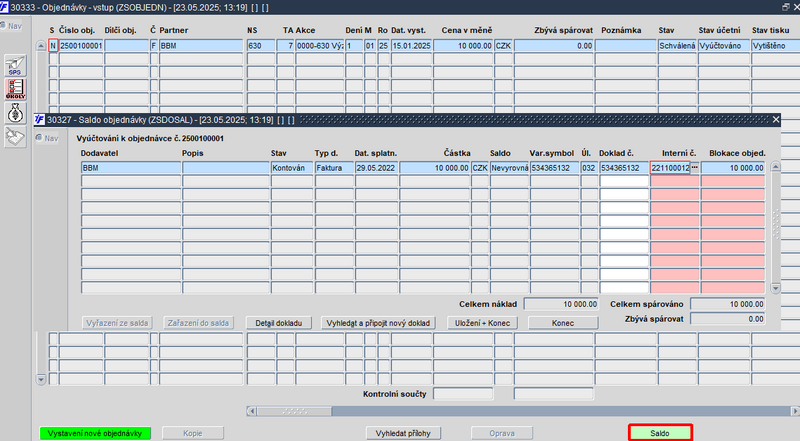800x441 pixels.
Task: Click the Stav field Kontován
Action: pyautogui.click(x=292, y=167)
